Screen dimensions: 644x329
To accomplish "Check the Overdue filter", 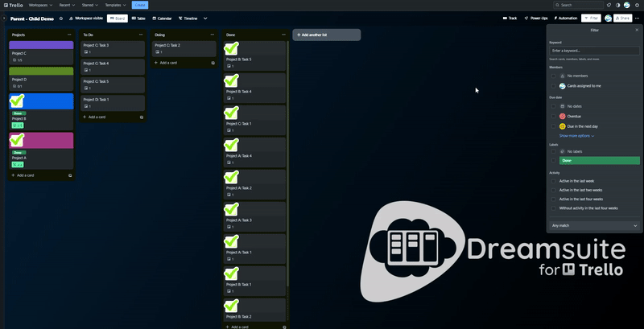I will point(553,117).
